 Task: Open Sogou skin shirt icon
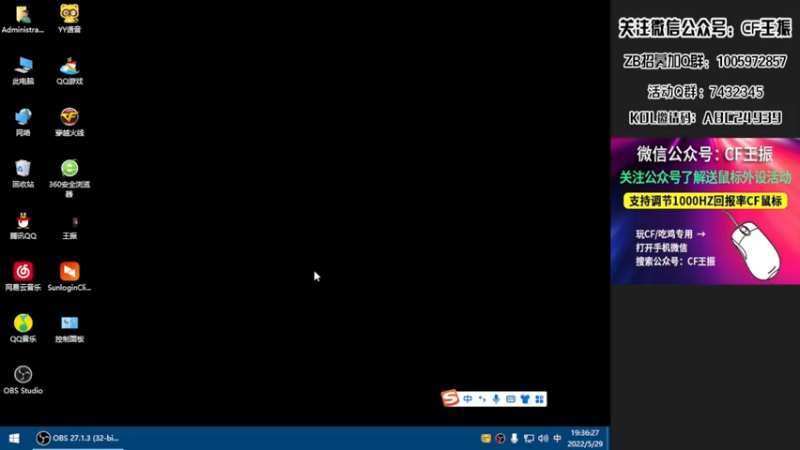[525, 399]
